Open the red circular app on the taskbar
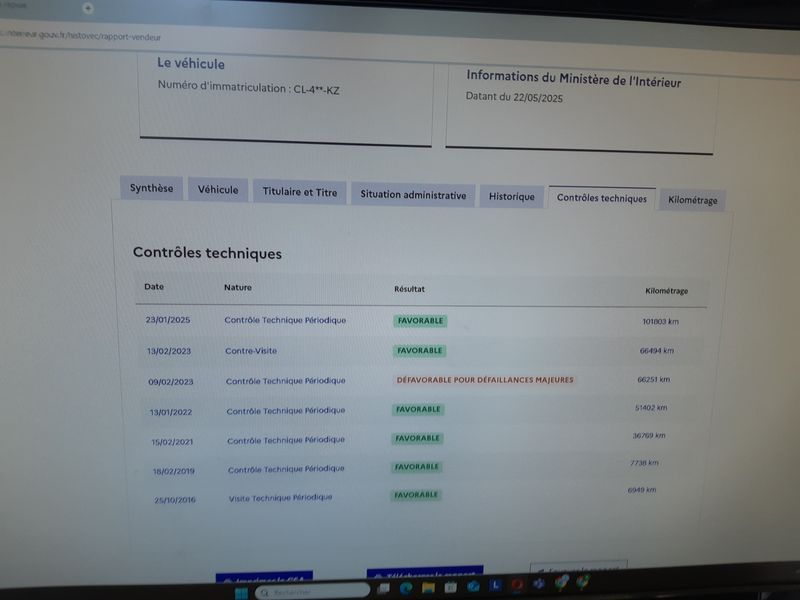 coord(517,585)
